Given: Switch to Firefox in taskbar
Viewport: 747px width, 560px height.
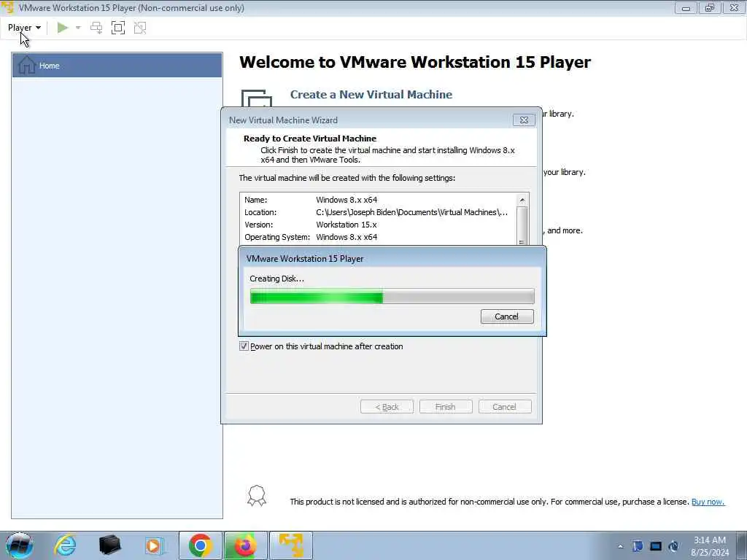Looking at the screenshot, I should 245,545.
